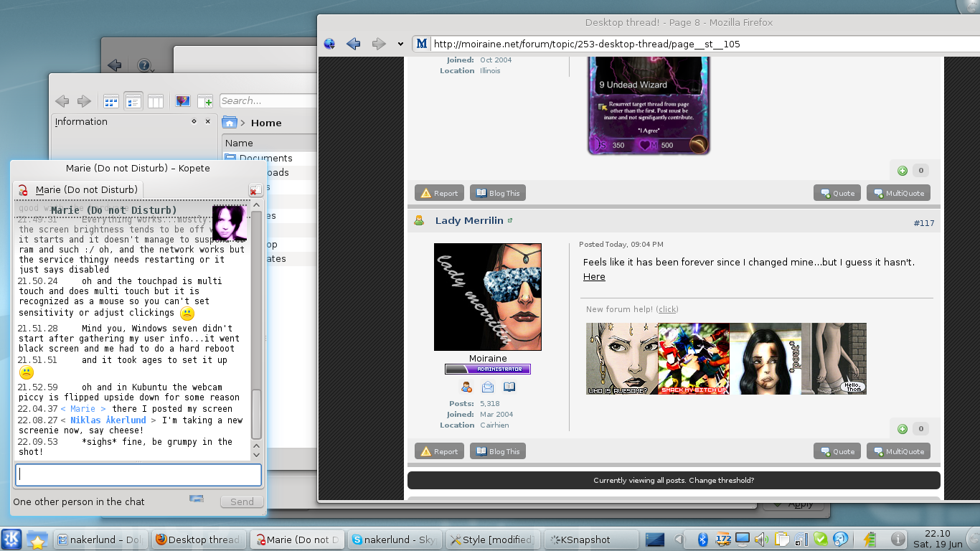980x551 pixels.
Task: Switch Dolphin to Details view mode
Action: tap(133, 101)
